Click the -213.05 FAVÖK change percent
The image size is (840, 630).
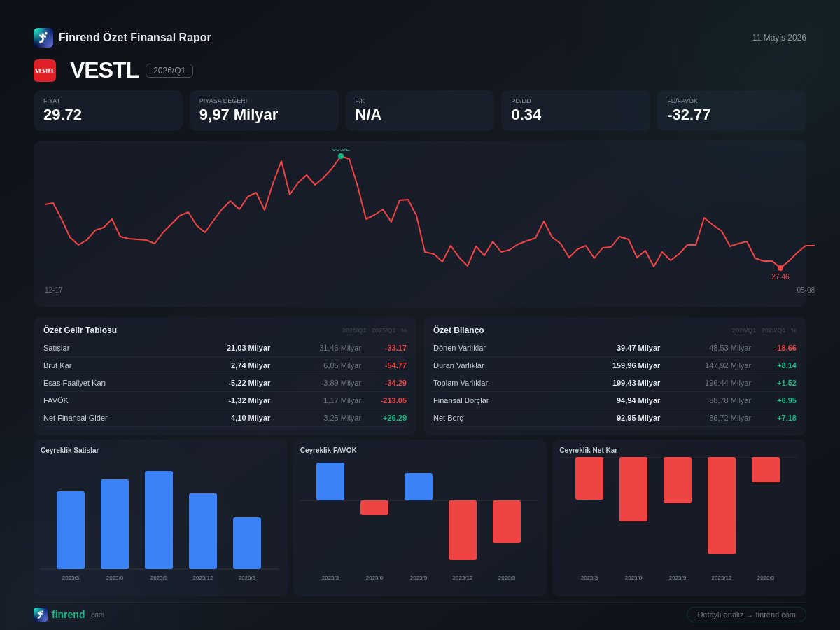(393, 400)
